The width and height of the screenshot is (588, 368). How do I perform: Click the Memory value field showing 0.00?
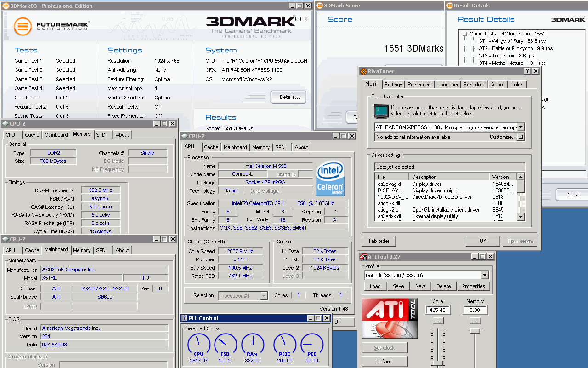[475, 310]
